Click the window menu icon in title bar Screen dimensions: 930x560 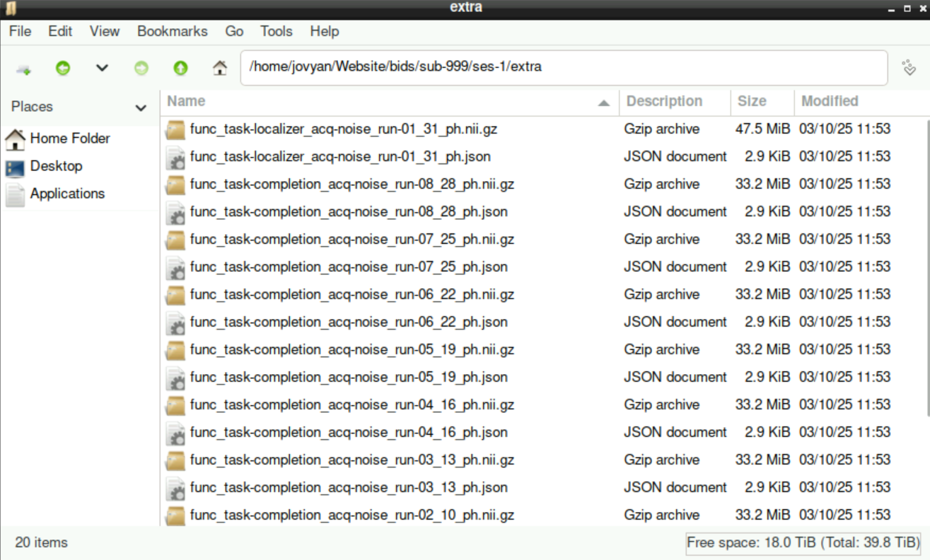click(x=11, y=8)
